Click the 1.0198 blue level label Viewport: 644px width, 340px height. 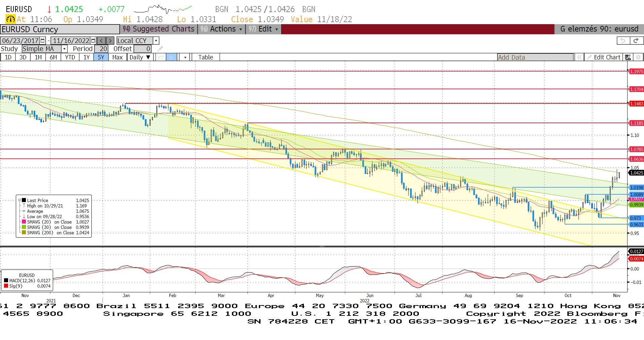click(636, 188)
